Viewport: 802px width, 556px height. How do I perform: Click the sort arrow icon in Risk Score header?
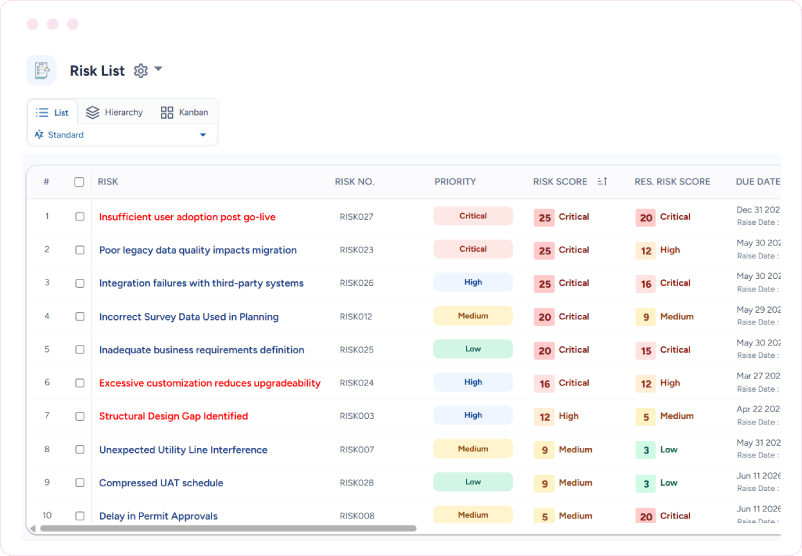tap(603, 182)
